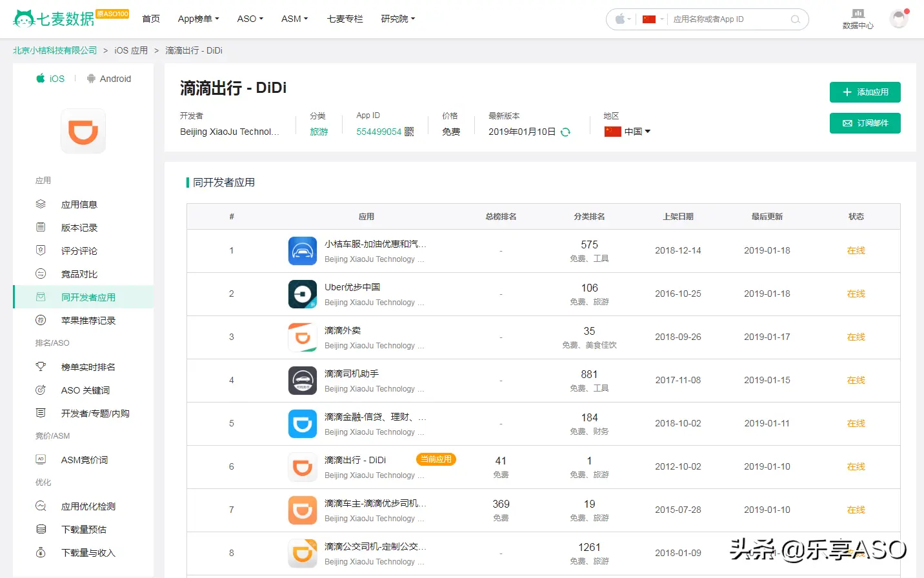Click the 滴滴车主 app icon
Viewport: 924px width, 578px height.
[x=303, y=510]
